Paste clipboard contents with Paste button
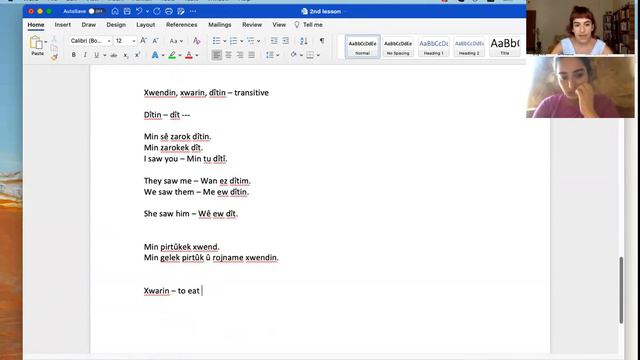640x360 pixels. [x=37, y=45]
